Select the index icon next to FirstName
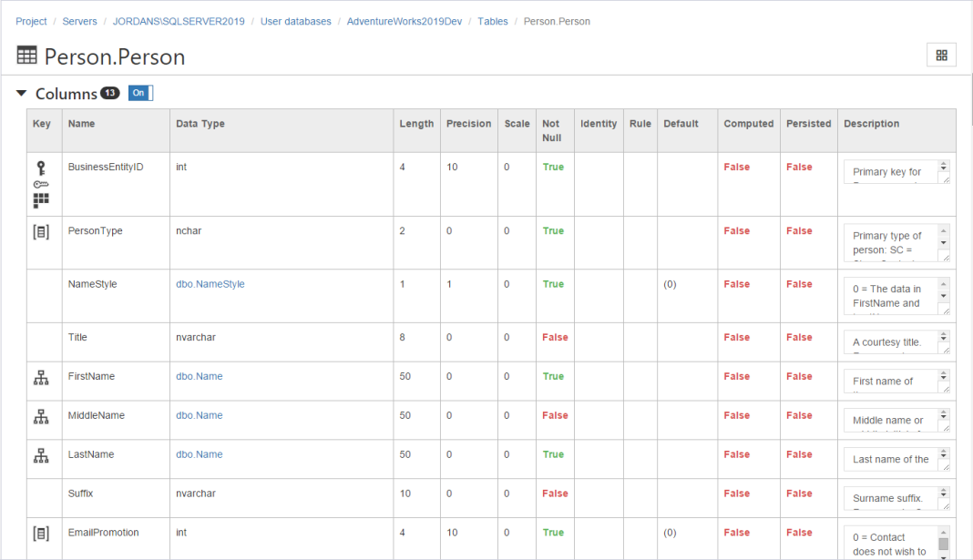Viewport: 973px width, 560px height. pos(42,376)
